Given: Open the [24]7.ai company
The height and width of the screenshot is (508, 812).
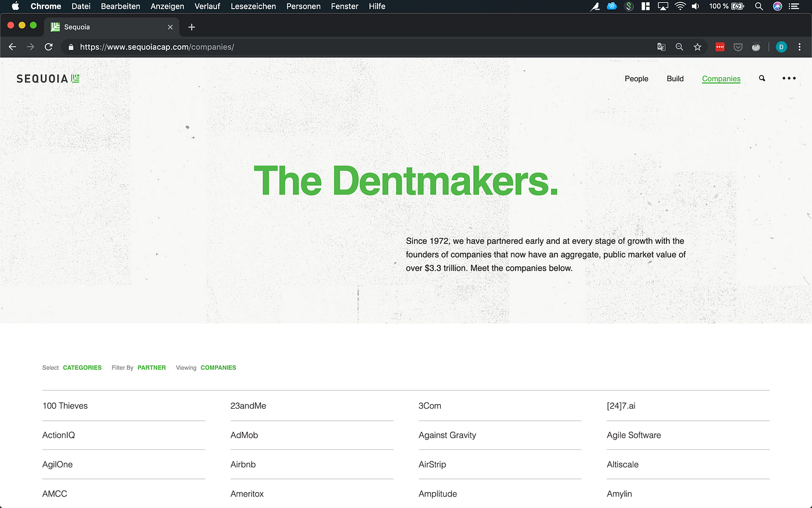Looking at the screenshot, I should tap(621, 406).
